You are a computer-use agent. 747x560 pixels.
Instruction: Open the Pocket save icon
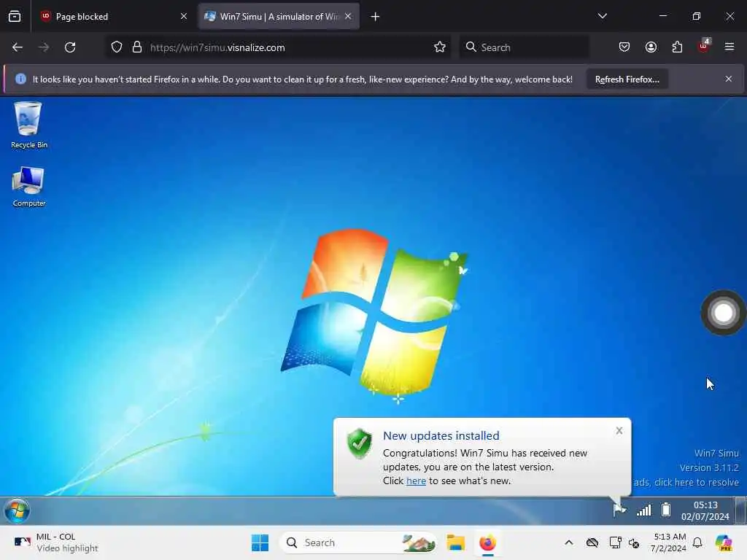click(x=624, y=47)
